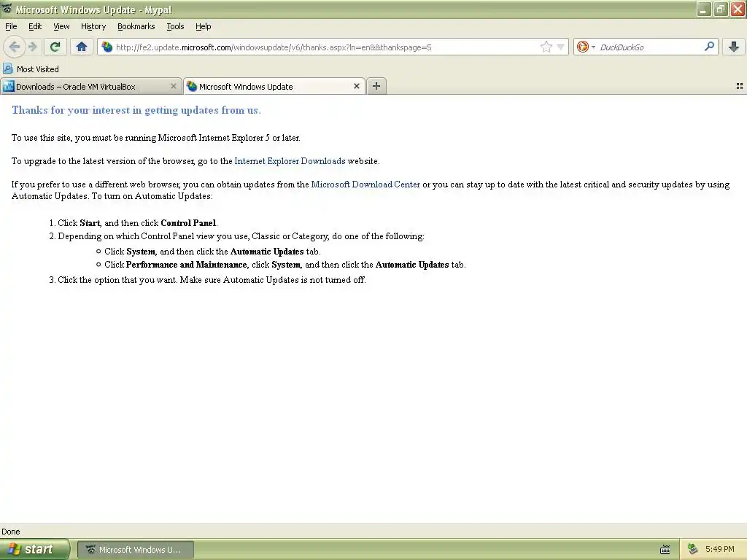This screenshot has height=560, width=747.
Task: Open the File menu
Action: [11, 26]
